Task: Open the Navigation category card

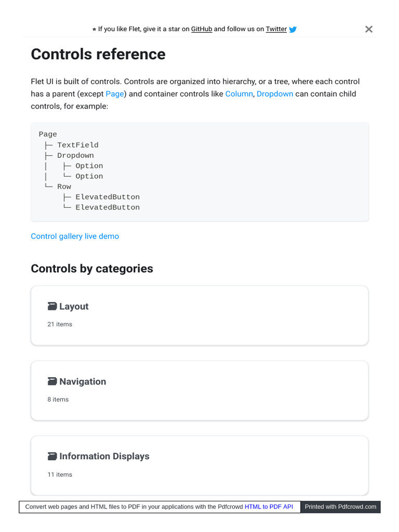Action: (199, 390)
